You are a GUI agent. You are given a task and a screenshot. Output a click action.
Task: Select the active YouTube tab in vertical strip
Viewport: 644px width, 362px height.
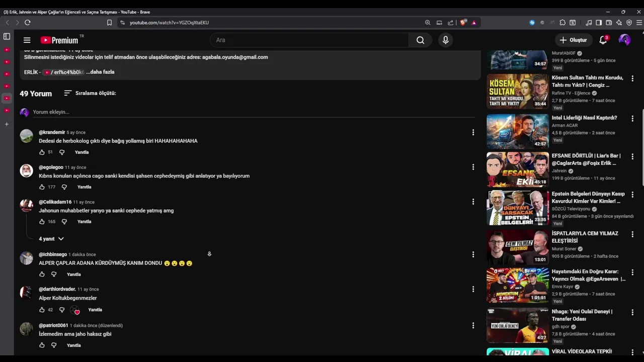pos(7,98)
